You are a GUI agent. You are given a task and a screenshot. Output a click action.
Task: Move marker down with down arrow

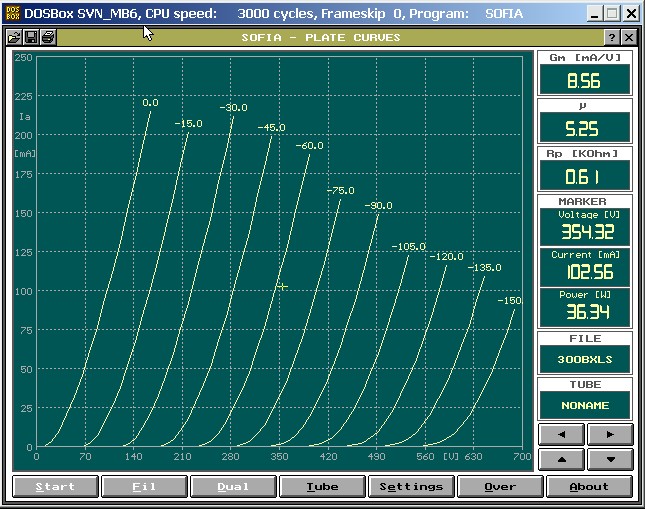click(610, 458)
